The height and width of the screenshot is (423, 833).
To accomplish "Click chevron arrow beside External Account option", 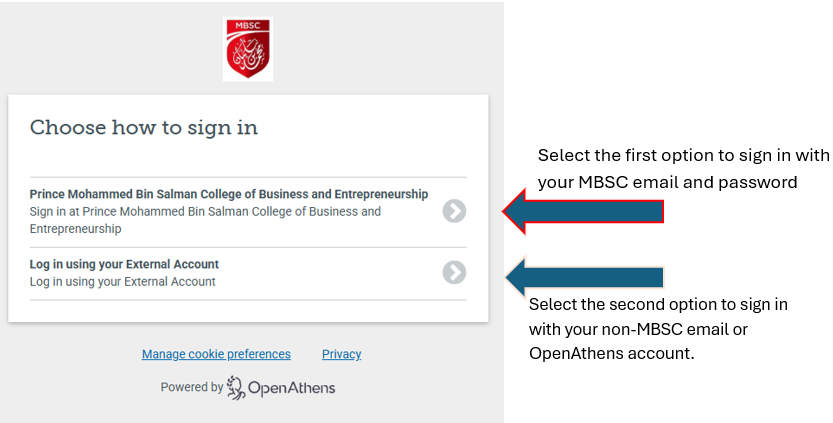I will click(x=454, y=272).
